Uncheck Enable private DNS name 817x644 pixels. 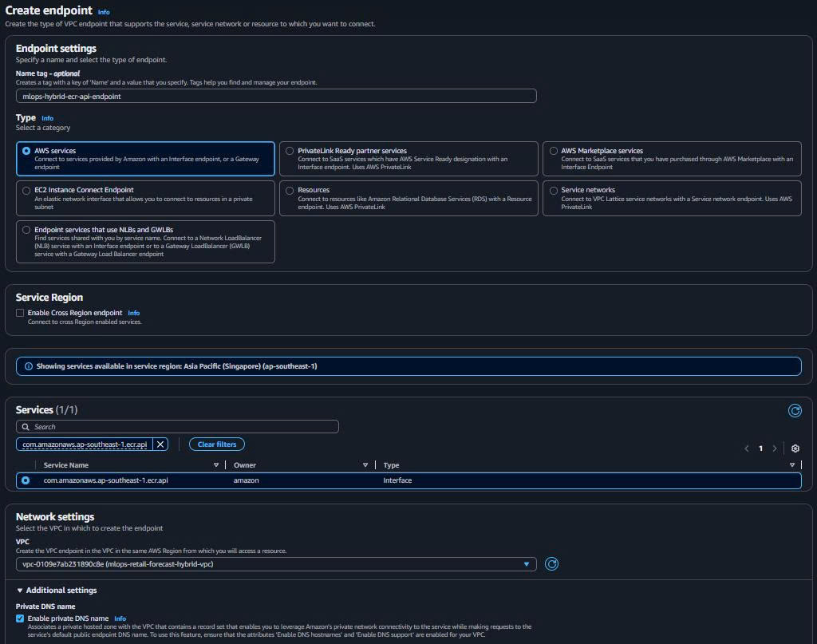[18, 618]
